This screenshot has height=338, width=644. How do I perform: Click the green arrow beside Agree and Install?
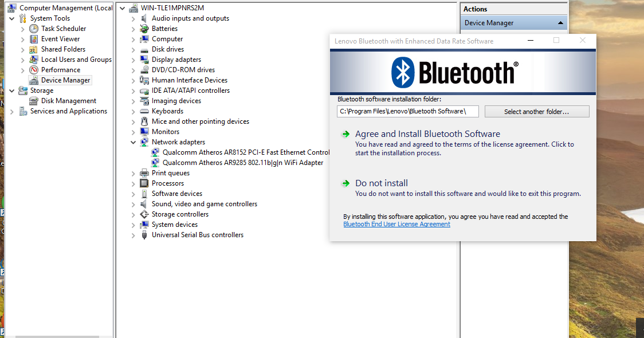(x=346, y=134)
